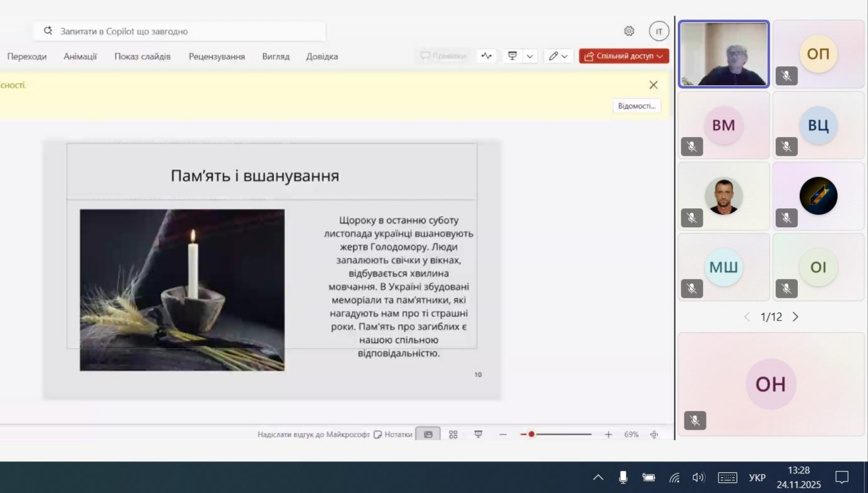Launch slide show from the status bar

pos(479,434)
